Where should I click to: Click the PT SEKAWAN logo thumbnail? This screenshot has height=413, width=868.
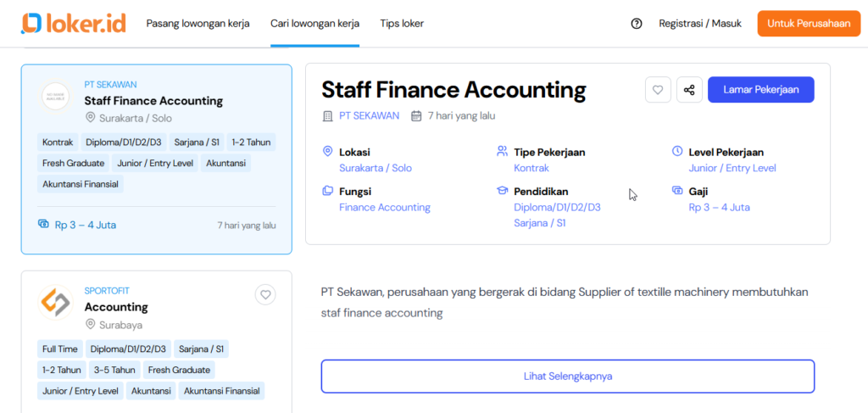(56, 96)
